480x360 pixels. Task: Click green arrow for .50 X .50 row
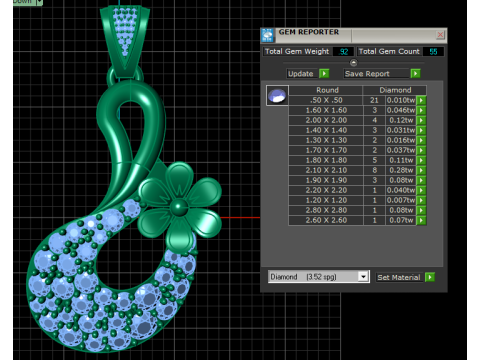pos(421,100)
